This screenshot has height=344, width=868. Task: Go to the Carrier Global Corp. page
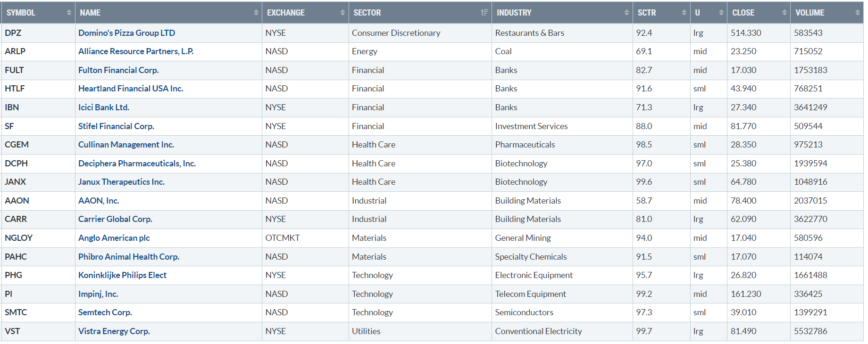pyautogui.click(x=115, y=219)
